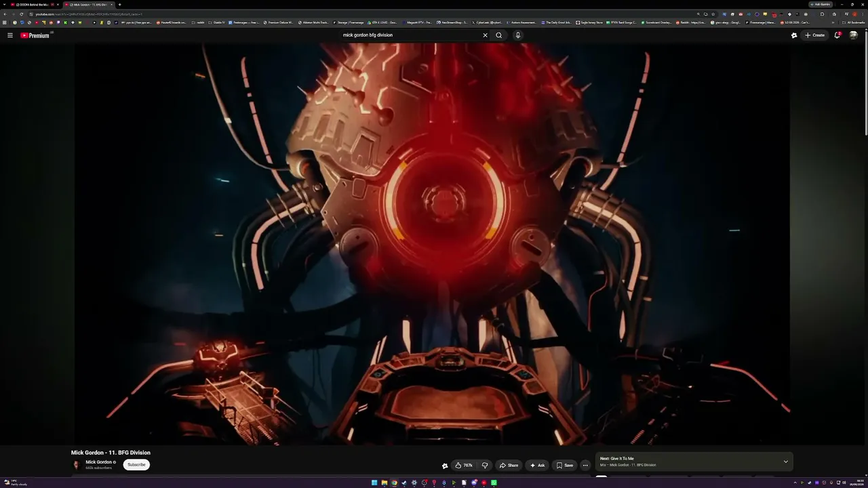Switch to the DOOM Behind the Music tab
The width and height of the screenshot is (868, 488).
(34, 5)
